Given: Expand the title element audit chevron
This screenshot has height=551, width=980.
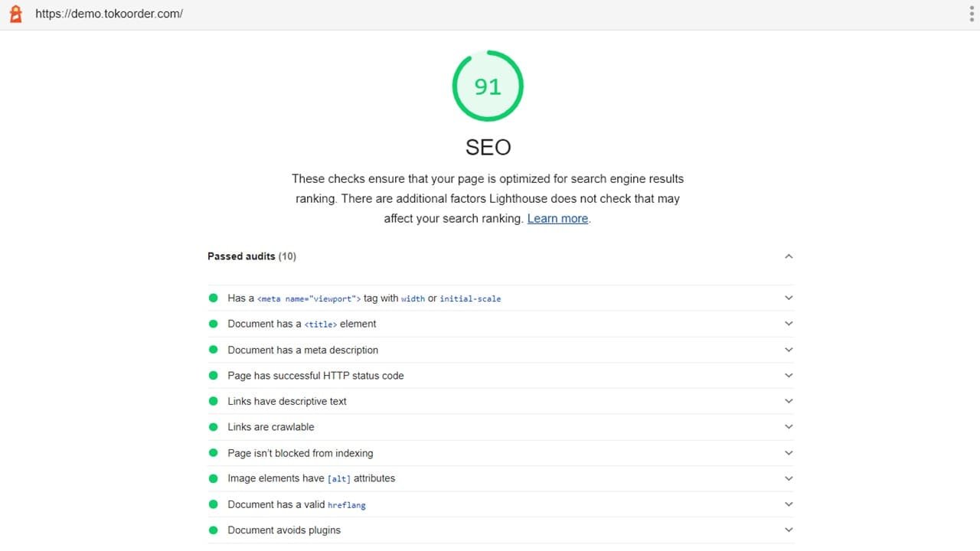Looking at the screenshot, I should pos(789,324).
